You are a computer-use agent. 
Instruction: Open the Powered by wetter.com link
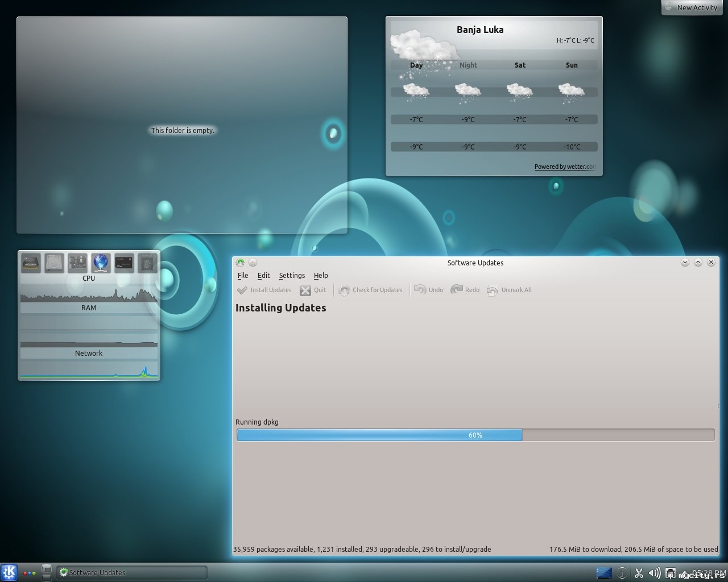click(565, 167)
